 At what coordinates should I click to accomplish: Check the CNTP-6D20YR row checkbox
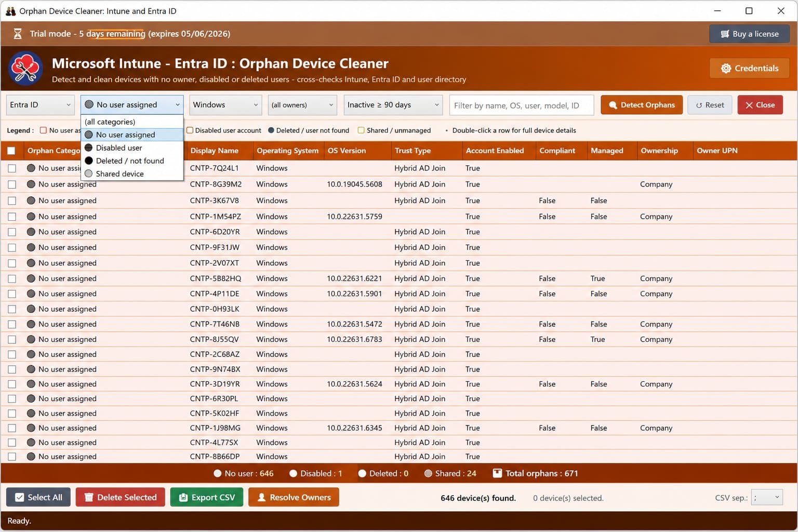12,232
